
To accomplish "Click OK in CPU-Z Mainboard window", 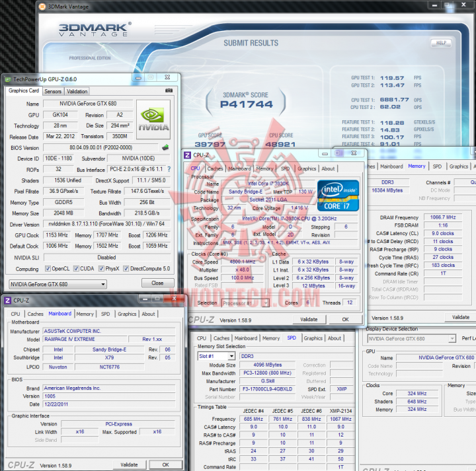I will click(x=165, y=464).
